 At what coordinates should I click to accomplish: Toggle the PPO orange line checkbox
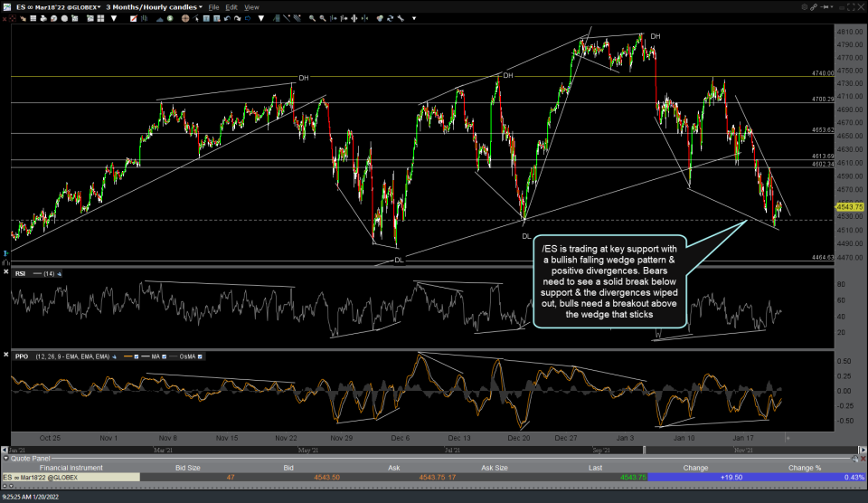tap(137, 356)
